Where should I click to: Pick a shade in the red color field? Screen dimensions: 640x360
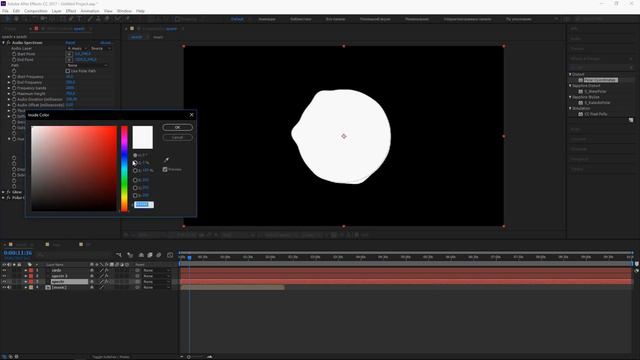(74, 169)
